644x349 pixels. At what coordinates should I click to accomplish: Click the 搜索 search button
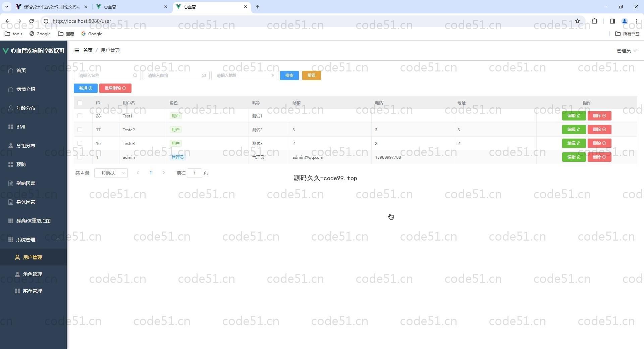pyautogui.click(x=289, y=76)
